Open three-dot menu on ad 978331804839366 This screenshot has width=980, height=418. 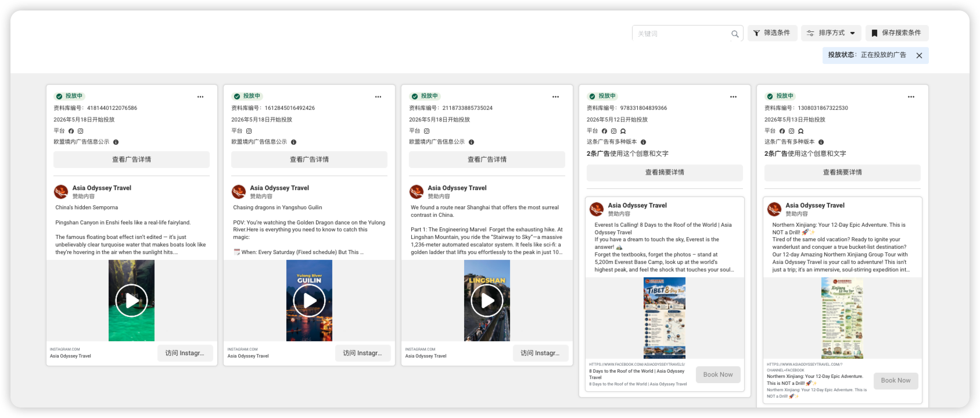point(734,97)
